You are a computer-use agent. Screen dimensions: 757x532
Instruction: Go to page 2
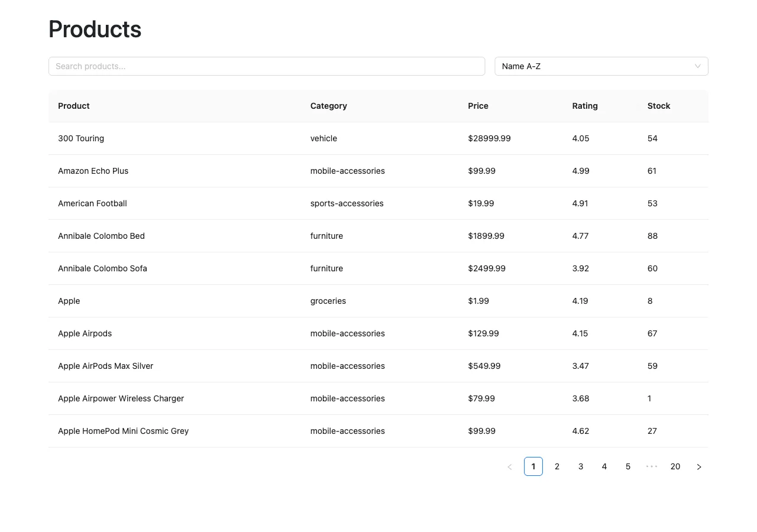[557, 466]
